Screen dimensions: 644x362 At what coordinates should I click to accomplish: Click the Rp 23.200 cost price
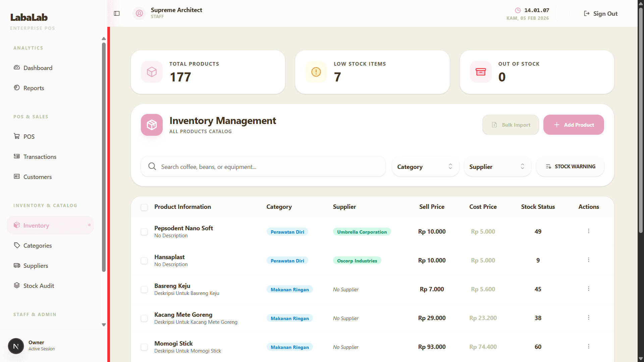pyautogui.click(x=483, y=318)
